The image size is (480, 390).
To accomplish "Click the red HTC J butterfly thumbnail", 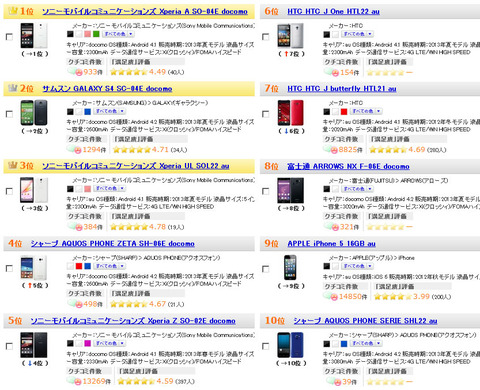I will coord(290,113).
